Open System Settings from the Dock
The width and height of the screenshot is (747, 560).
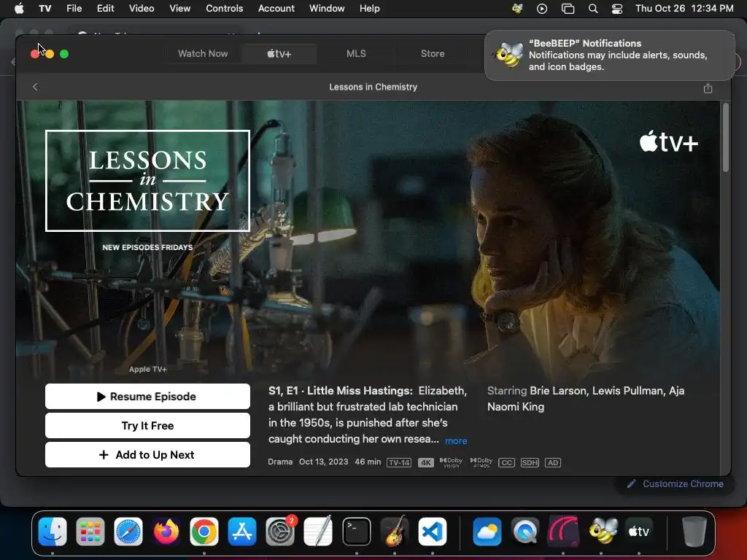coord(280,532)
